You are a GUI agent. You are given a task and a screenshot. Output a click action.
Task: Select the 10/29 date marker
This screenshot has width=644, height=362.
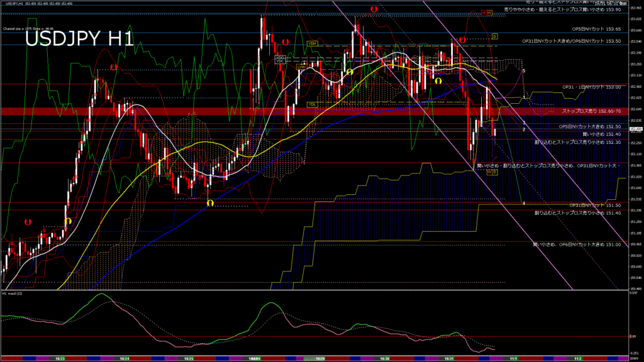point(320,359)
